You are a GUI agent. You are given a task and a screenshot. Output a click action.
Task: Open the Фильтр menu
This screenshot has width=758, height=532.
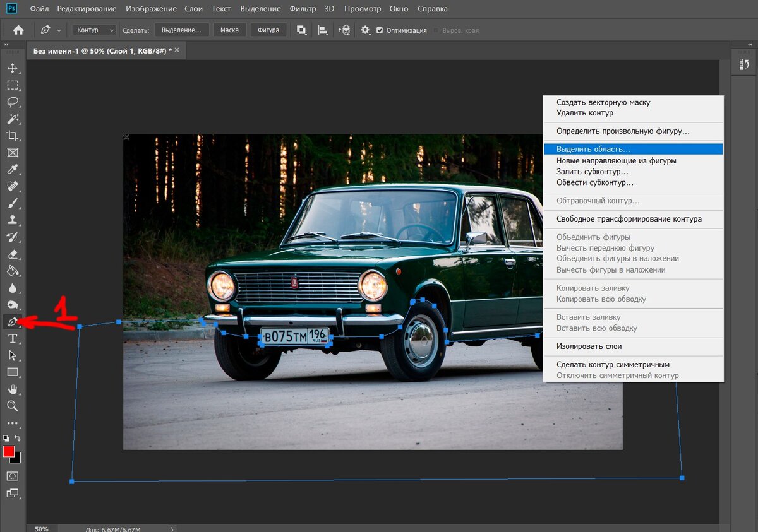click(303, 9)
